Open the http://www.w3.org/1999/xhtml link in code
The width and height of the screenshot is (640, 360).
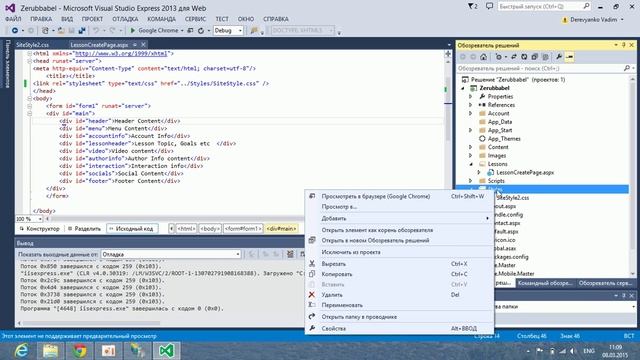pos(121,53)
